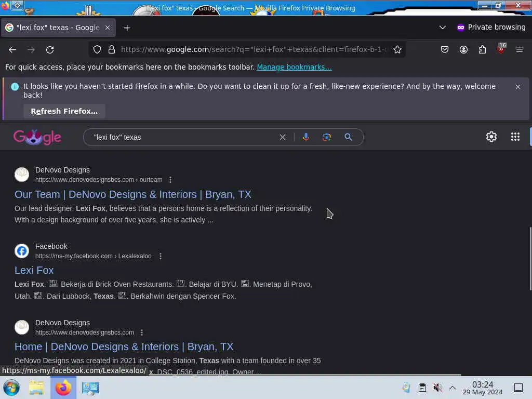Open options for the Facebook result
This screenshot has width=532, height=399.
coord(161,256)
